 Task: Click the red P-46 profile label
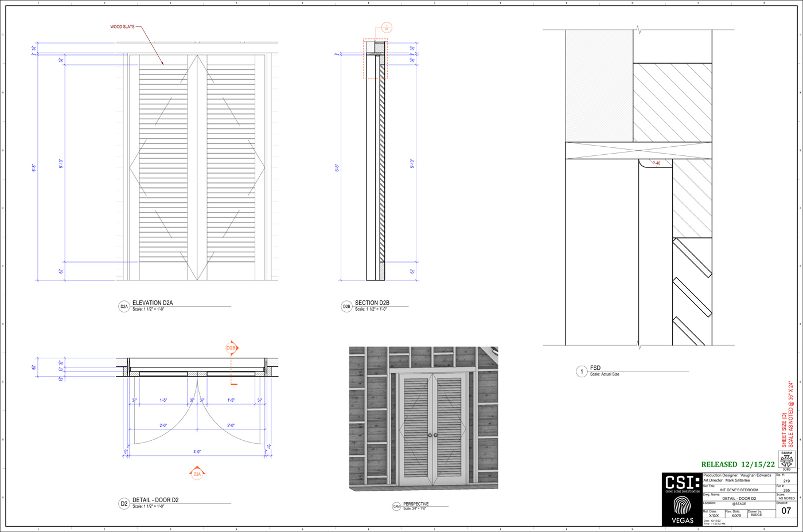click(656, 163)
